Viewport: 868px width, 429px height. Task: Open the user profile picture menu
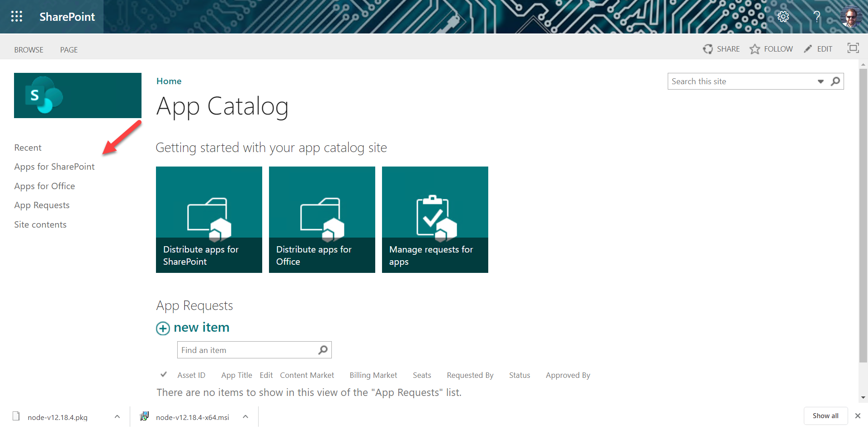[x=851, y=17]
